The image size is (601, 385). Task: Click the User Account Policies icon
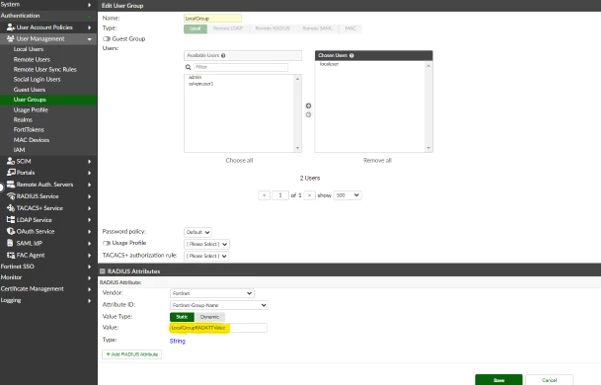click(11, 27)
